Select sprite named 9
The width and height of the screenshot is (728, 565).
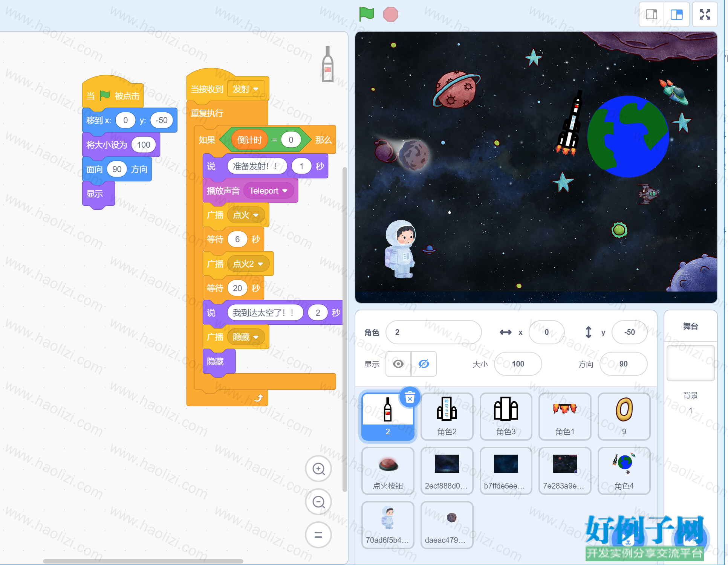pos(624,417)
